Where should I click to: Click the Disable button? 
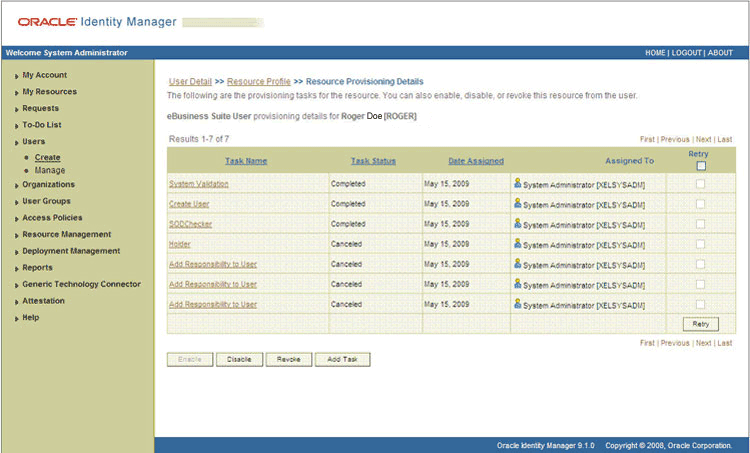point(239,359)
